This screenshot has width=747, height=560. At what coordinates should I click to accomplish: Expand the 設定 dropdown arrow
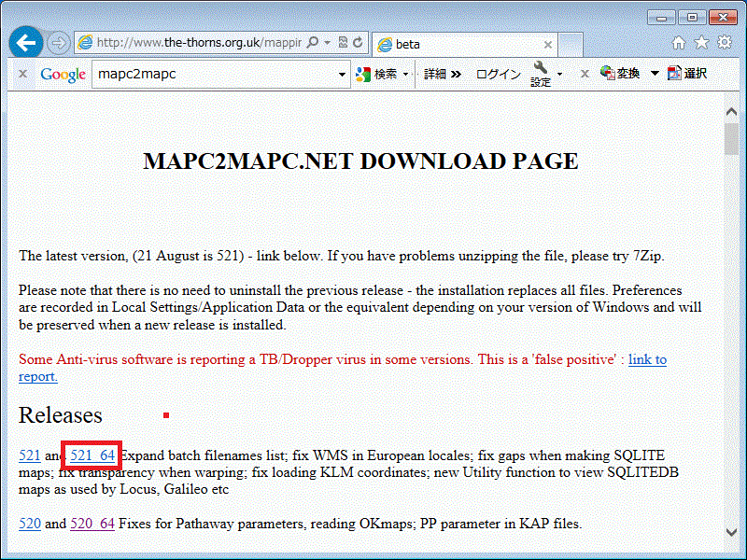click(559, 75)
